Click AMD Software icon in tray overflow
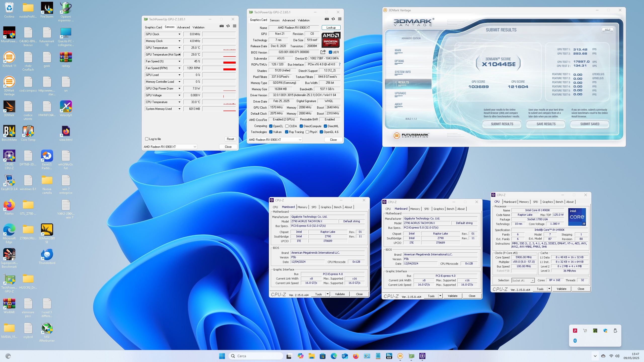 pyautogui.click(x=575, y=331)
